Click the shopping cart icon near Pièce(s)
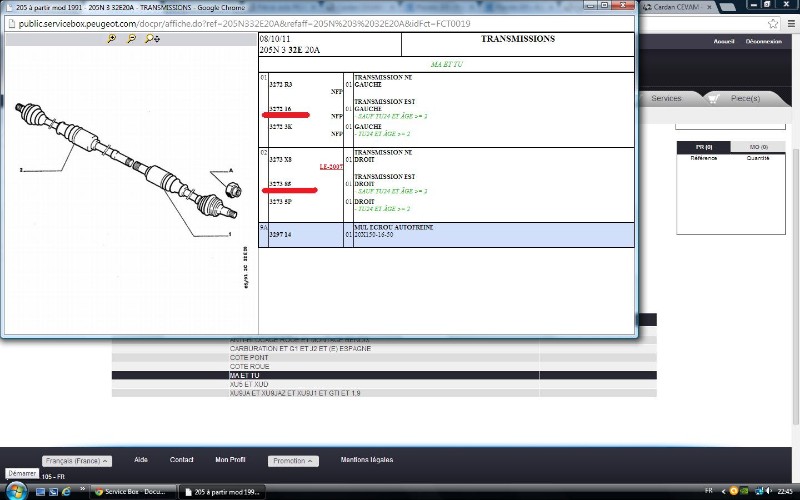This screenshot has height=500, width=800. pyautogui.click(x=713, y=98)
